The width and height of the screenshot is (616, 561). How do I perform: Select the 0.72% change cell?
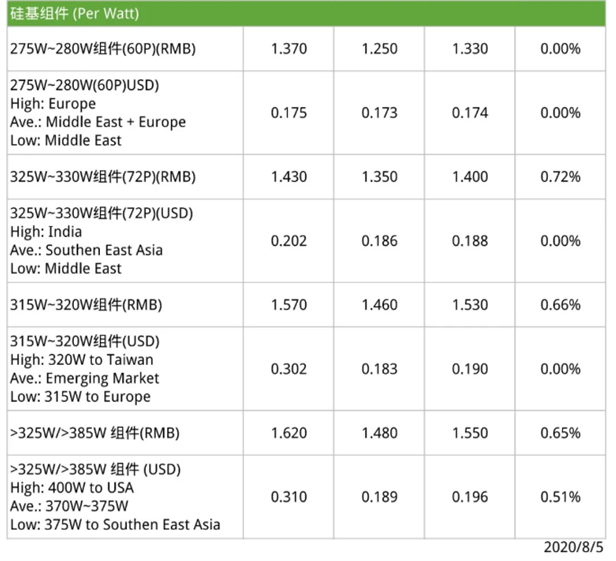coord(560,176)
